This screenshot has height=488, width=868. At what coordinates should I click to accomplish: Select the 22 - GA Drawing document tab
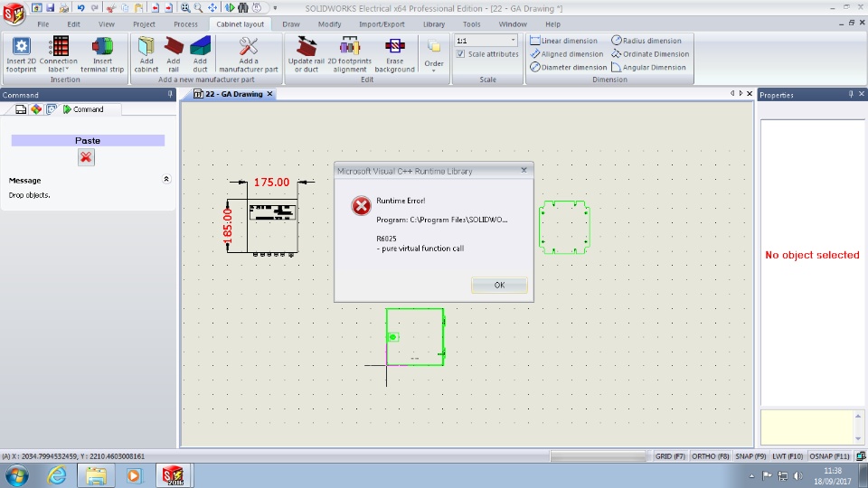tap(233, 94)
